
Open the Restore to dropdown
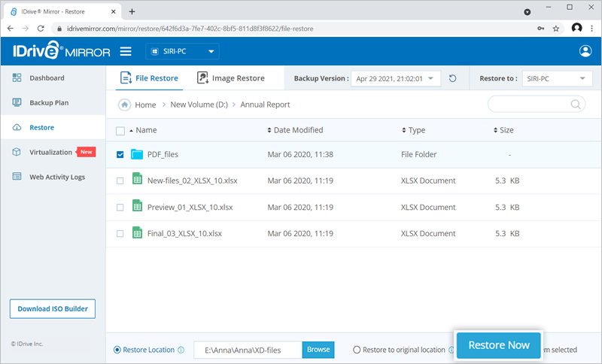point(557,79)
